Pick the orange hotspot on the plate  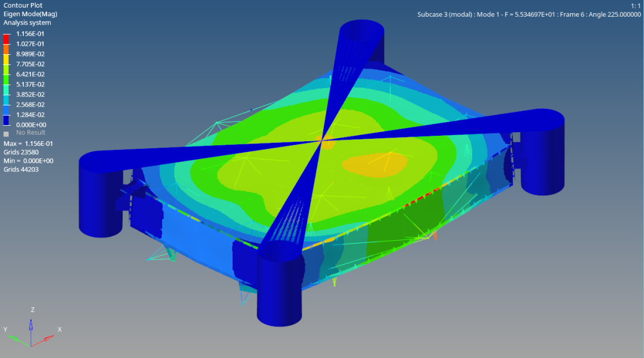pos(375,165)
